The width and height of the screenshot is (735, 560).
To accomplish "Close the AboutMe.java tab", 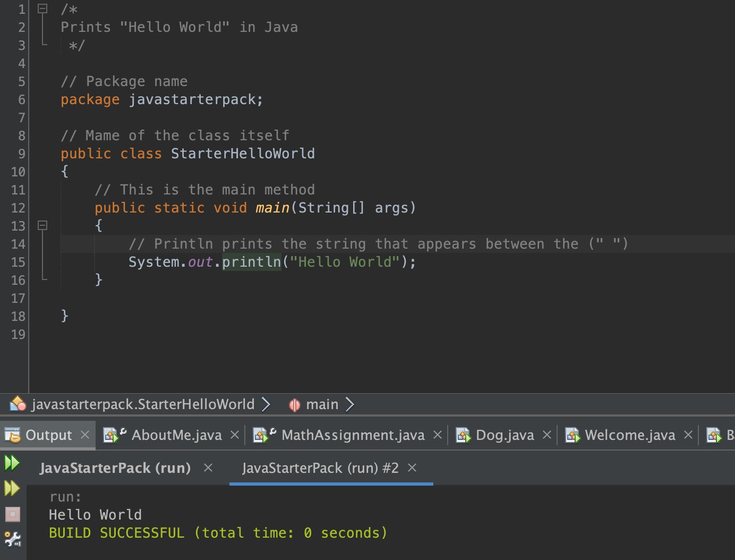I will pyautogui.click(x=235, y=435).
